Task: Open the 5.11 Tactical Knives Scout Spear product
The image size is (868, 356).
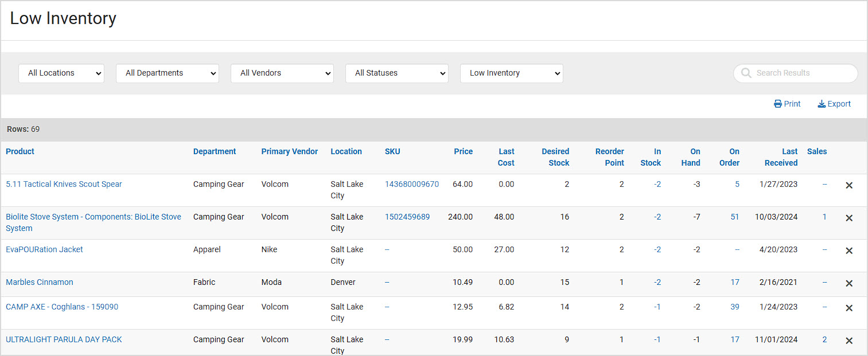Action: tap(64, 184)
